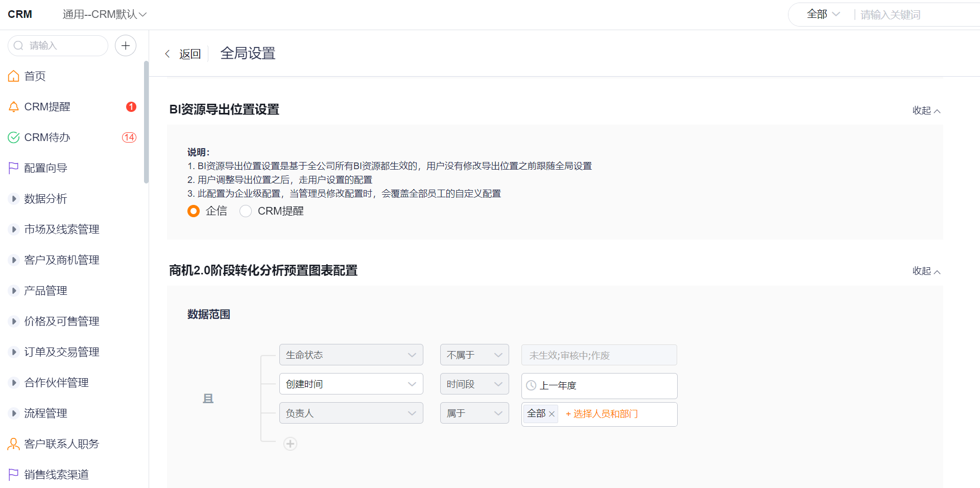The height and width of the screenshot is (488, 980).
Task: Open the 销售线索渠道 flag icon
Action: (x=14, y=474)
